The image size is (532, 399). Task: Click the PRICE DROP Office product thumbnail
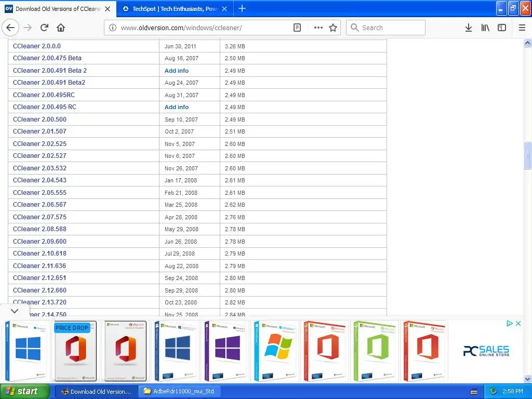(76, 351)
